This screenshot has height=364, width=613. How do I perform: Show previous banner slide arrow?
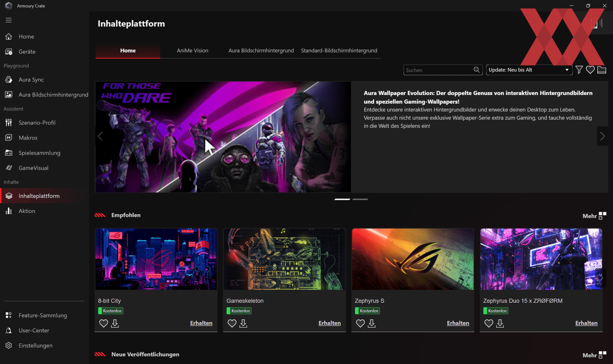point(100,136)
